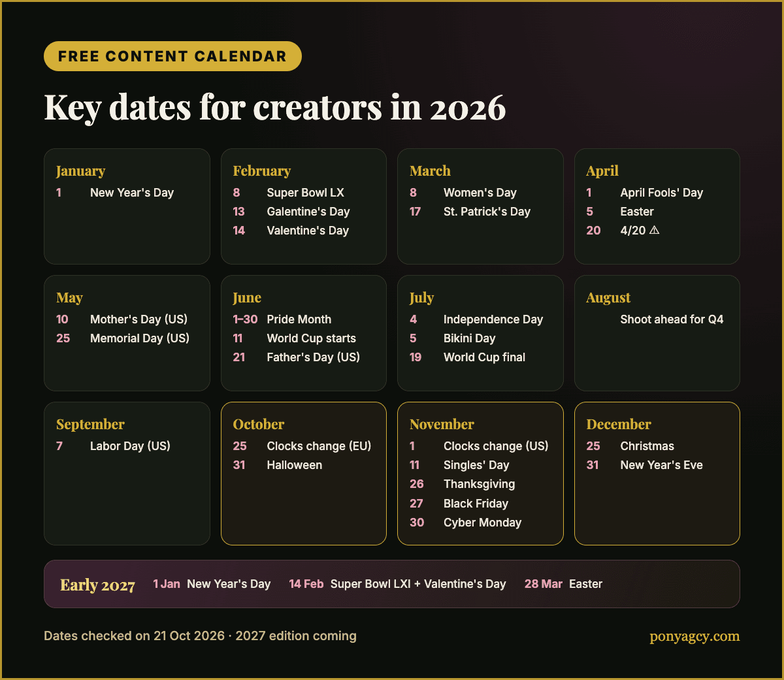The height and width of the screenshot is (680, 784).
Task: Click the headline "Key dates for creators in 2026"
Action: [x=275, y=107]
